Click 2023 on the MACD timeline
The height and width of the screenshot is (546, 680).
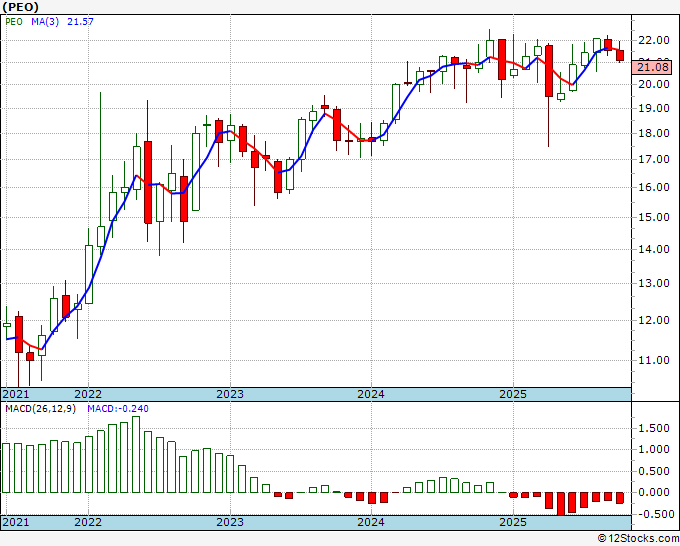230,522
